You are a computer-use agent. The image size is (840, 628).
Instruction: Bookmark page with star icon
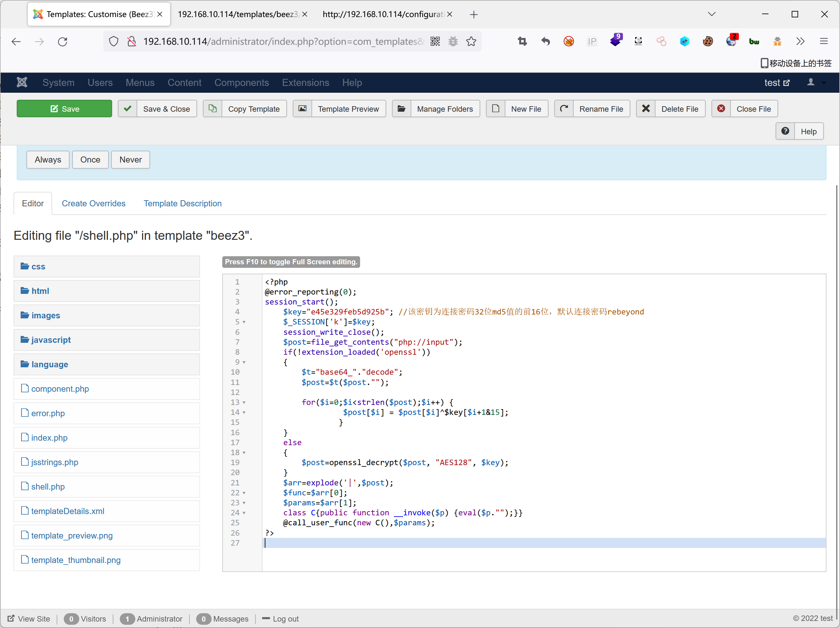pyautogui.click(x=471, y=41)
